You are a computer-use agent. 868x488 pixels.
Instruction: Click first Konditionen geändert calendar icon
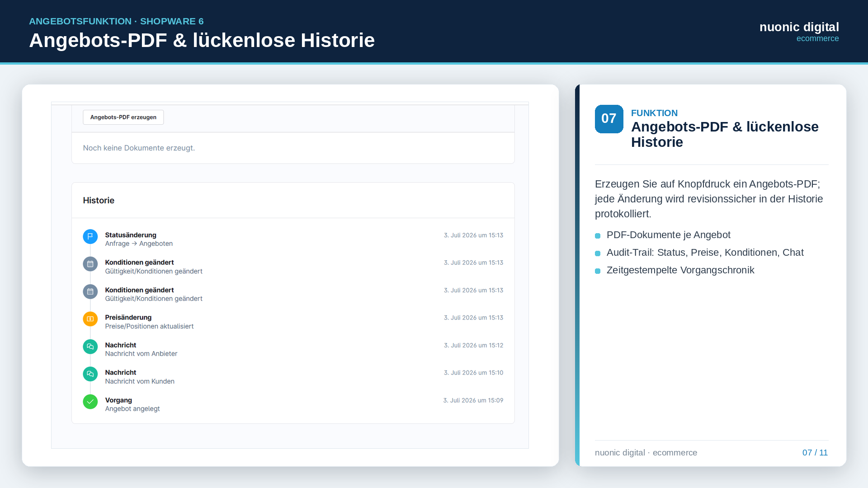pos(90,264)
